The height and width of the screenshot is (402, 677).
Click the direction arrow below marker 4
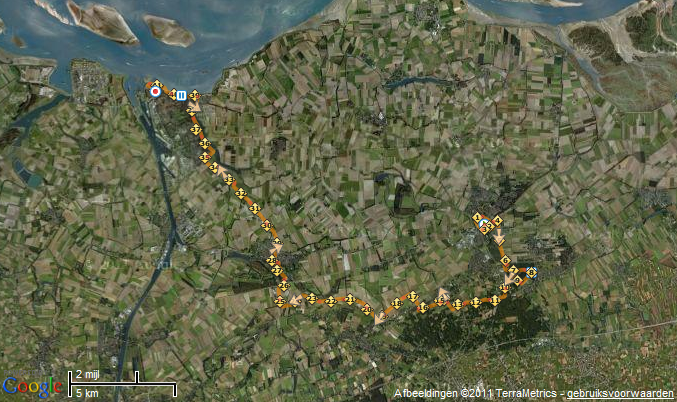coord(499,237)
